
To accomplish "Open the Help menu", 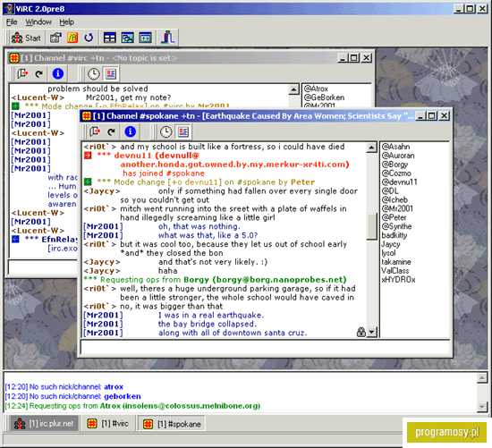I will [66, 22].
